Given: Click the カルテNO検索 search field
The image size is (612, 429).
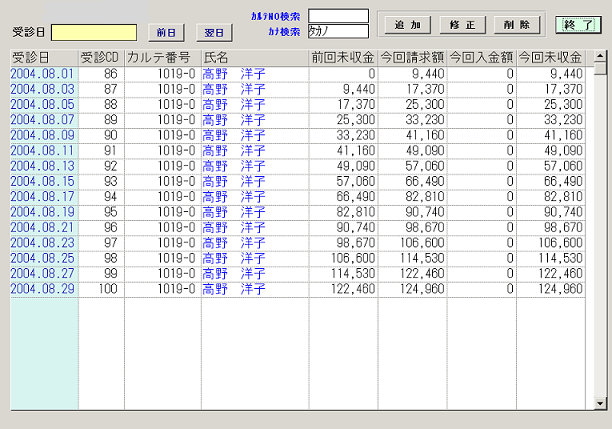Looking at the screenshot, I should (338, 16).
